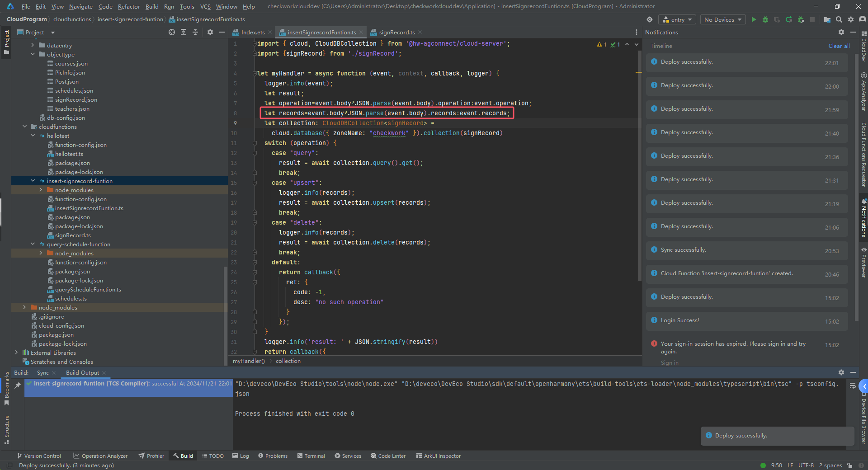Toggle the Previewer side panel
Viewport: 868px width, 470px height.
tap(863, 262)
